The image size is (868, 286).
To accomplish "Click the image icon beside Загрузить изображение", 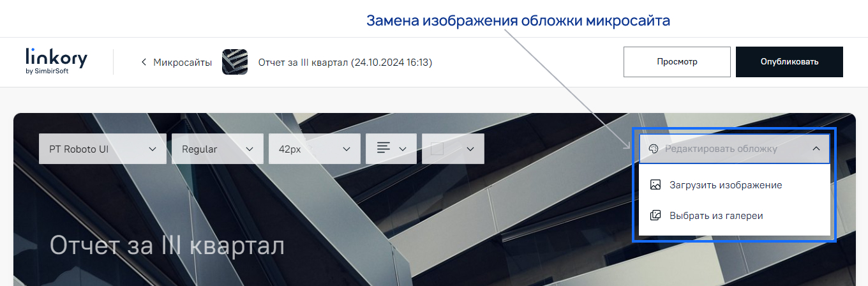I will click(x=655, y=185).
